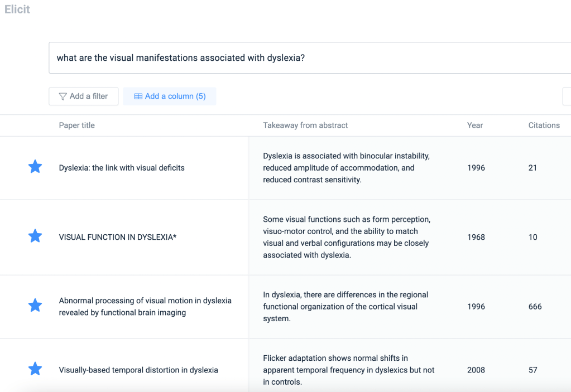Toggle star beside 'Abnormal processing of visual motion' paper

coord(35,306)
